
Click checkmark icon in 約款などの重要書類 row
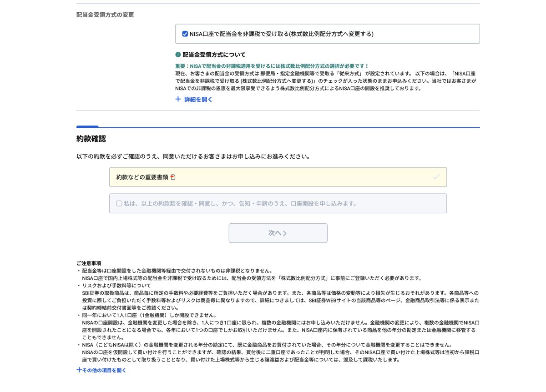pos(436,177)
